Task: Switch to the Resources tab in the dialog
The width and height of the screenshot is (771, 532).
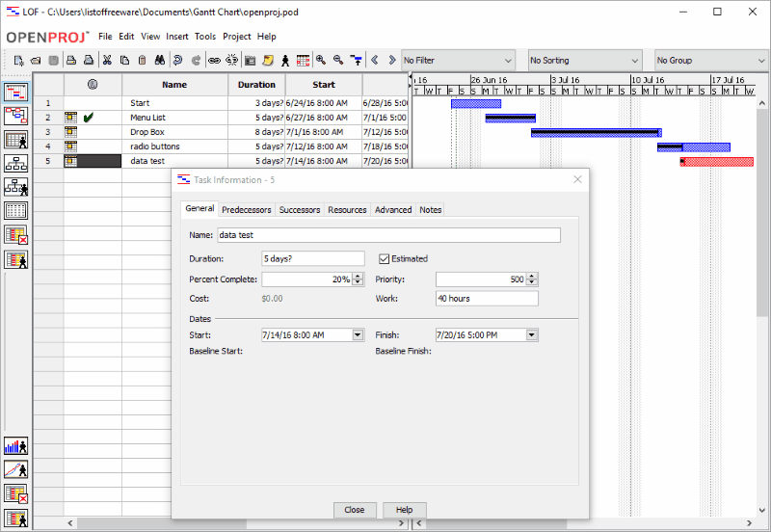Action: 347,210
